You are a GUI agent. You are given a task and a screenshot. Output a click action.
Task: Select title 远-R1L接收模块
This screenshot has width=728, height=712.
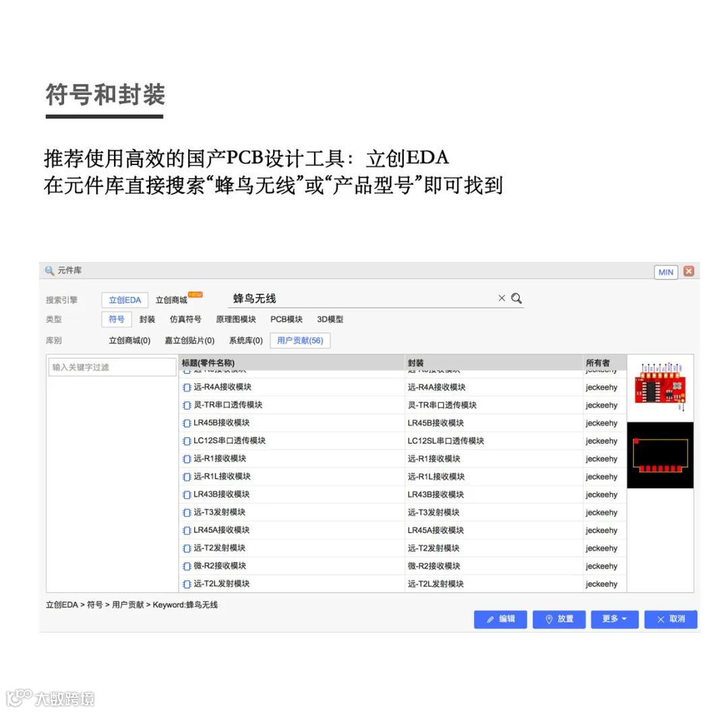222,476
